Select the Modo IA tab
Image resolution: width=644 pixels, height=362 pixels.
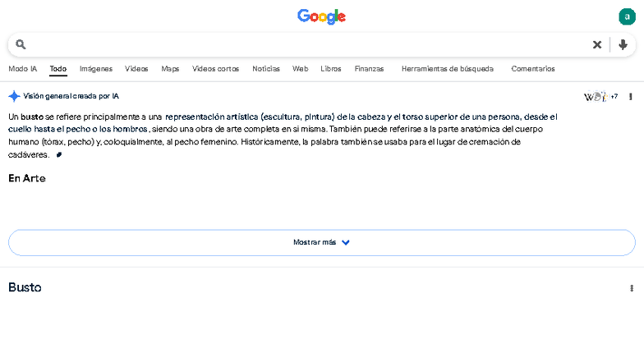(22, 69)
